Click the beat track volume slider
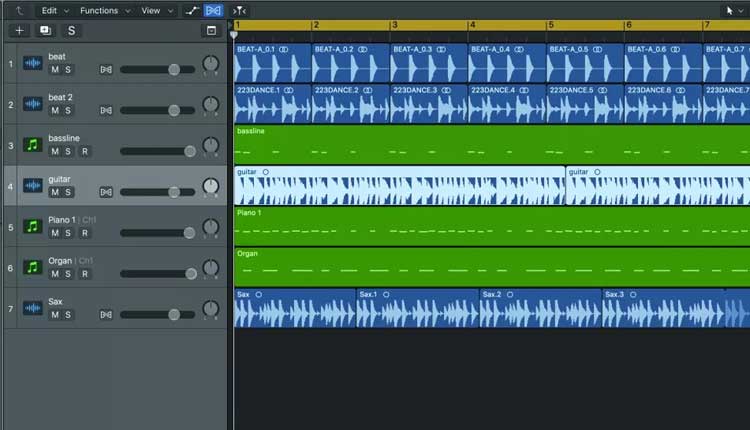750x430 pixels. (157, 70)
